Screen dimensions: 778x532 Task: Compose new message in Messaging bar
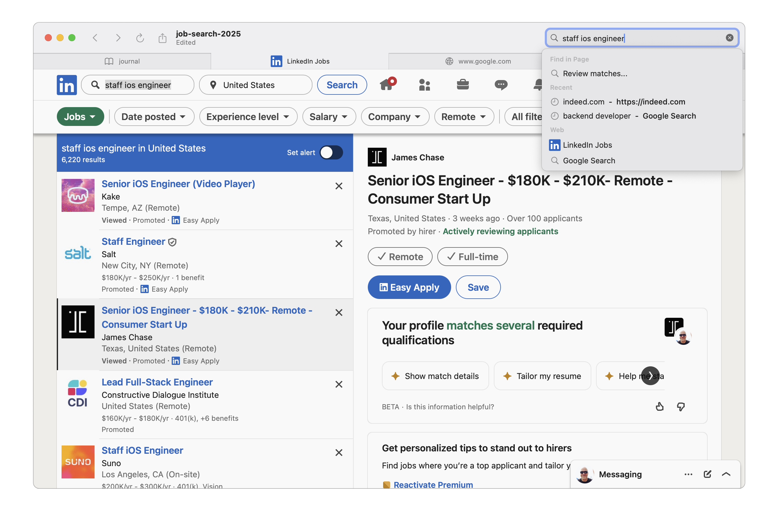(x=707, y=474)
